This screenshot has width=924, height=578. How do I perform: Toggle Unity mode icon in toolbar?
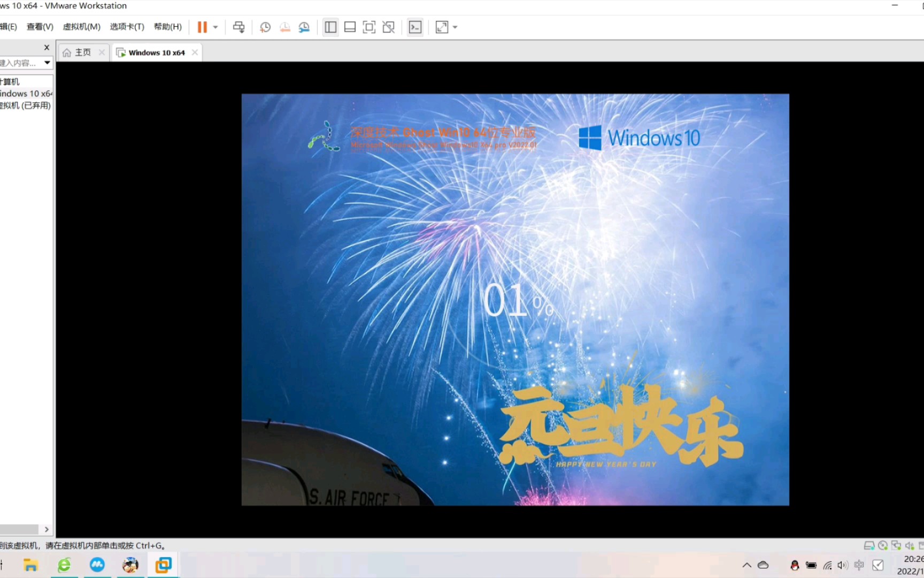point(389,27)
